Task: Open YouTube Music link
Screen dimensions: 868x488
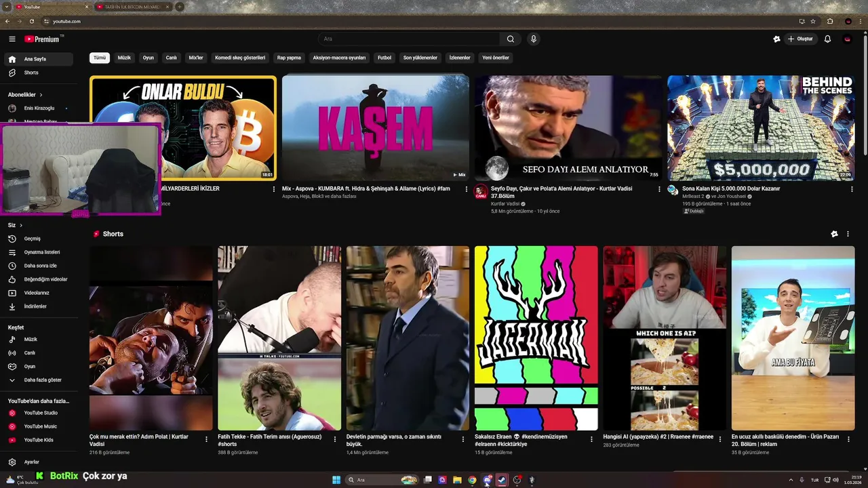Action: [38, 426]
